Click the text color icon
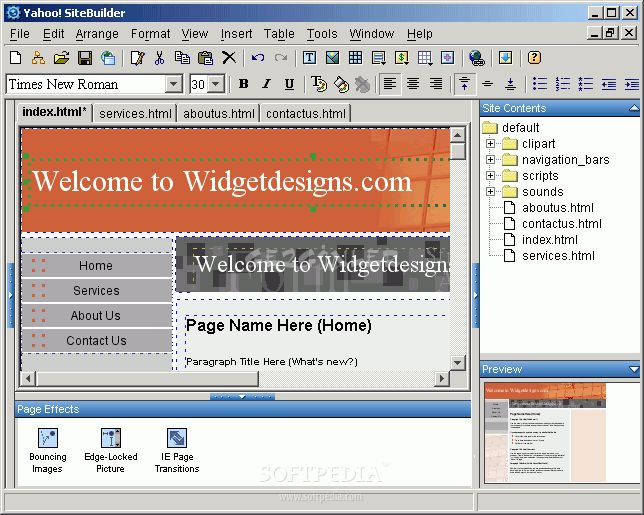This screenshot has height=515, width=644. pyautogui.click(x=318, y=84)
